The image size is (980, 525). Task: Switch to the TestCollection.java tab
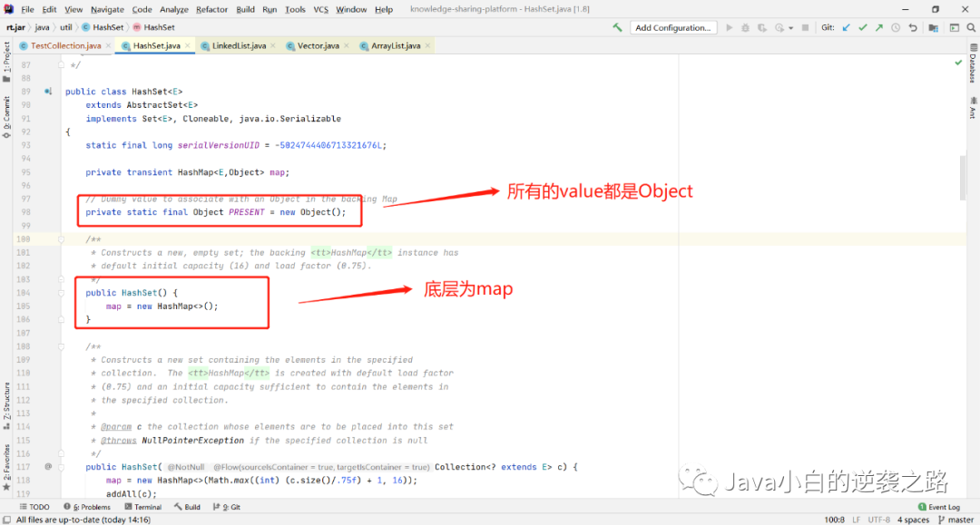[x=65, y=45]
